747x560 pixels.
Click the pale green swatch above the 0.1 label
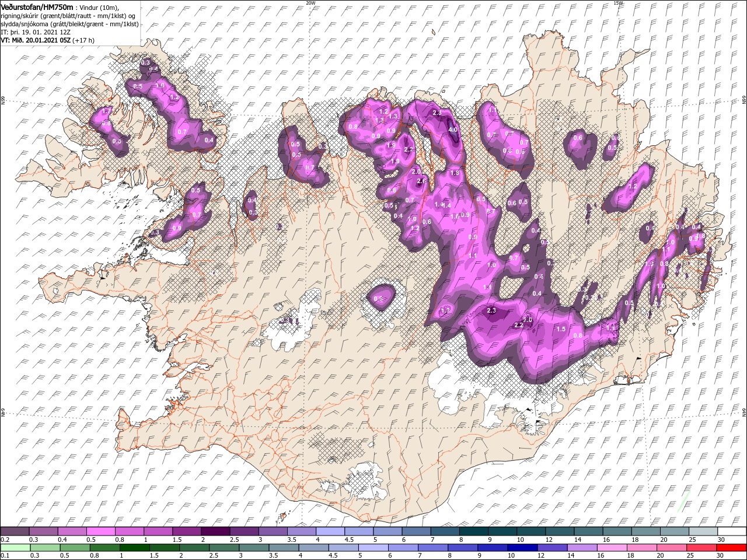pos(15,548)
